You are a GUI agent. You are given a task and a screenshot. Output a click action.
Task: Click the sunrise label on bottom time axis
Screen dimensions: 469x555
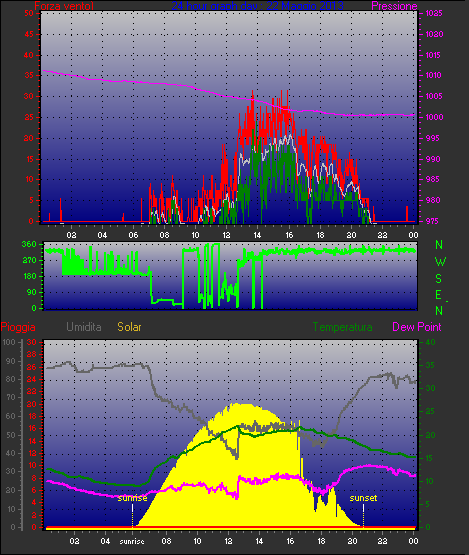point(132,541)
